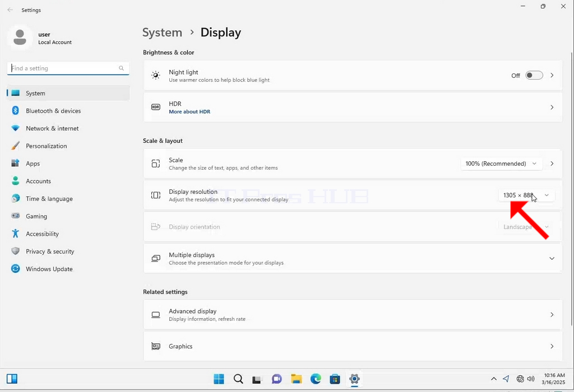This screenshot has height=392, width=574.
Task: Click the Settings gear in taskbar
Action: (x=354, y=379)
